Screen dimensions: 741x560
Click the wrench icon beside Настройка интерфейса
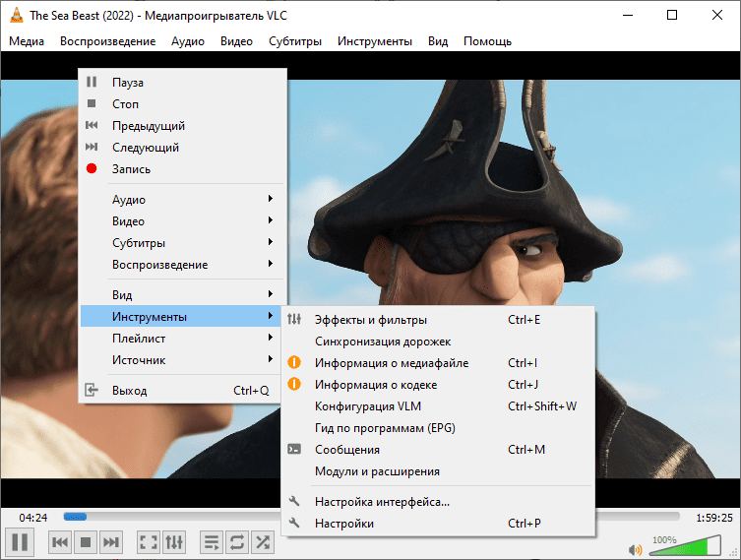(x=294, y=501)
